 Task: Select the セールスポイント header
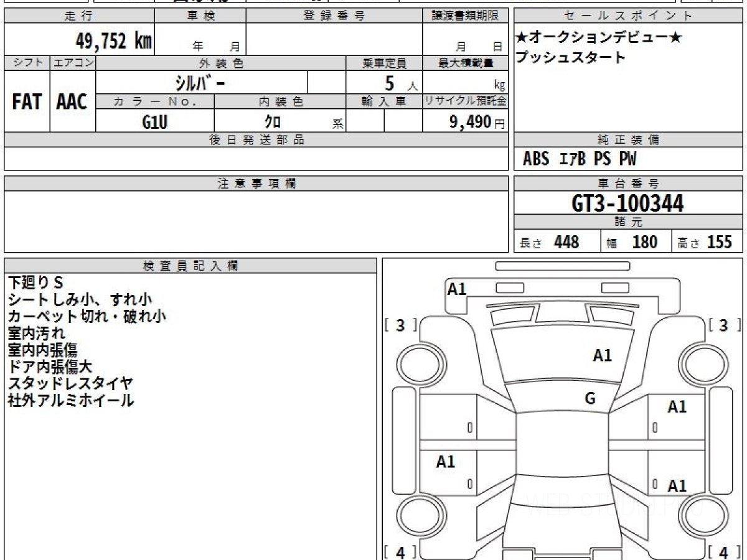[629, 16]
